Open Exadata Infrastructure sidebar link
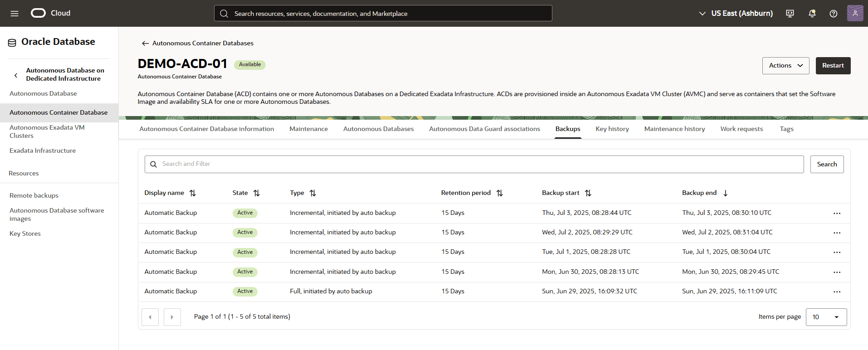Screen dimensions: 868x350 (x=43, y=151)
